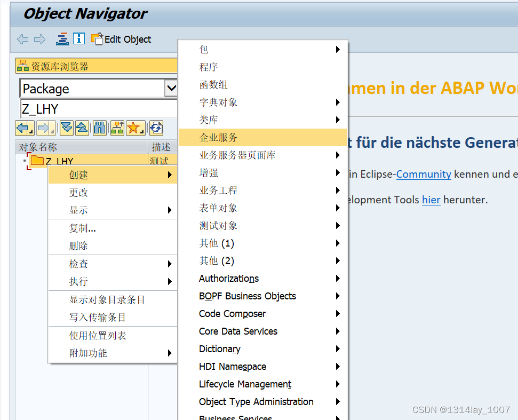Screen dimensions: 518x420
Task: Click the Edit Object button
Action: coord(121,39)
